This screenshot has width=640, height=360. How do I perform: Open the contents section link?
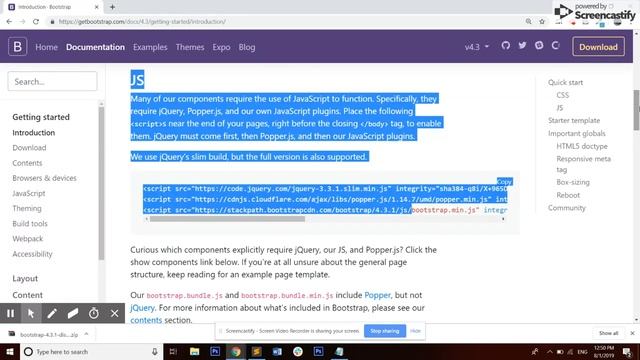(x=146, y=320)
